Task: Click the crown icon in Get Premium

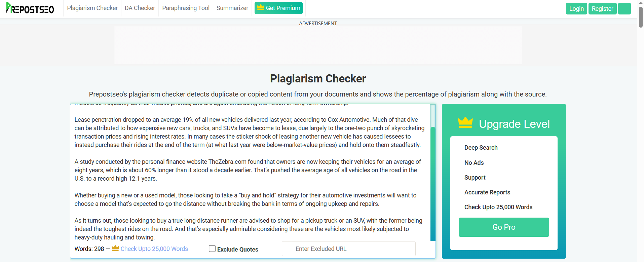Action: (x=260, y=7)
